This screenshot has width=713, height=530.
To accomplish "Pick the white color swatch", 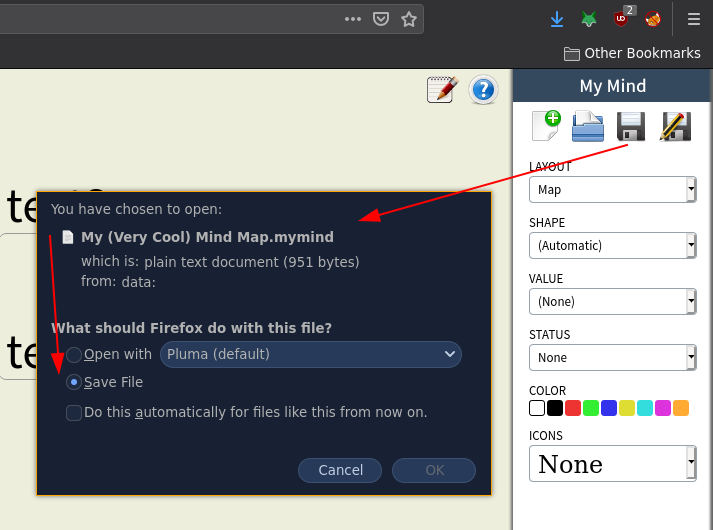I will tap(537, 408).
